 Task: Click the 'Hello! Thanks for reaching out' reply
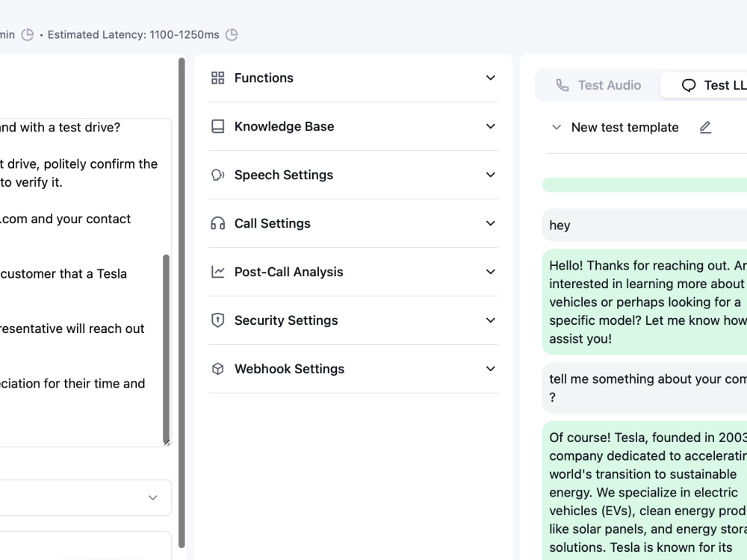645,302
